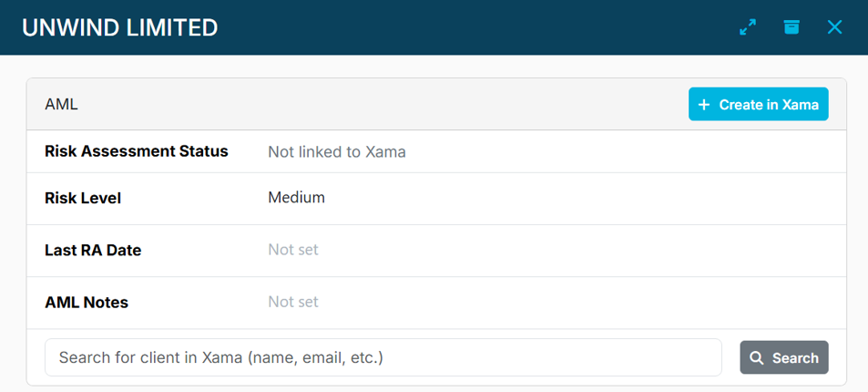
Task: Click the AML Notes label
Action: [87, 302]
